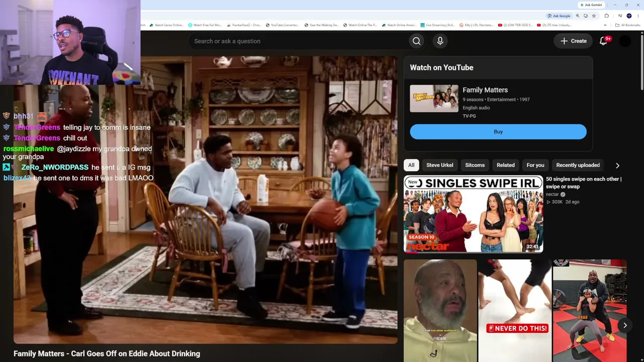Open YouTube notifications bell
Screen dimensions: 644x362
point(604,41)
